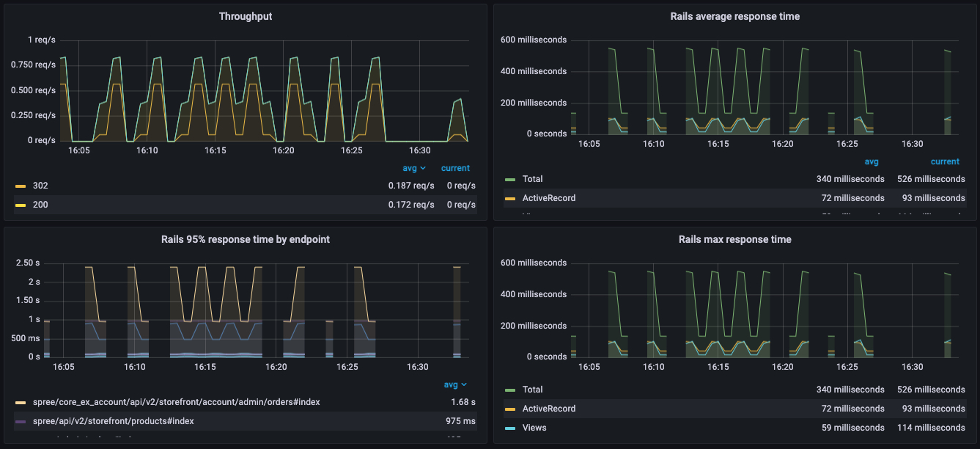Sort Throughput legend by current column
Viewport: 980px width, 449px height.
(x=455, y=168)
